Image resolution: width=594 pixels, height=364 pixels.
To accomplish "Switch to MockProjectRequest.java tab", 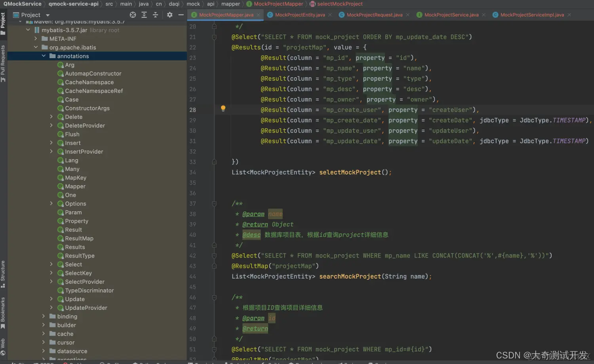I will (374, 15).
